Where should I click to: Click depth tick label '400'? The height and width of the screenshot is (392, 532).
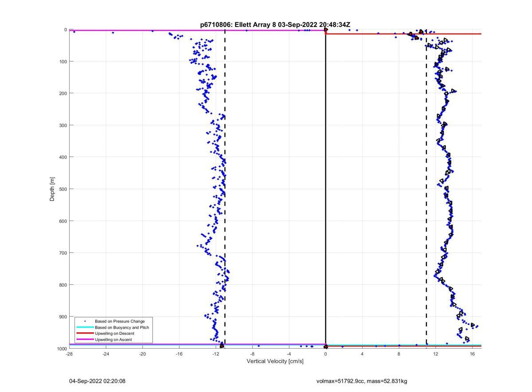pos(63,157)
